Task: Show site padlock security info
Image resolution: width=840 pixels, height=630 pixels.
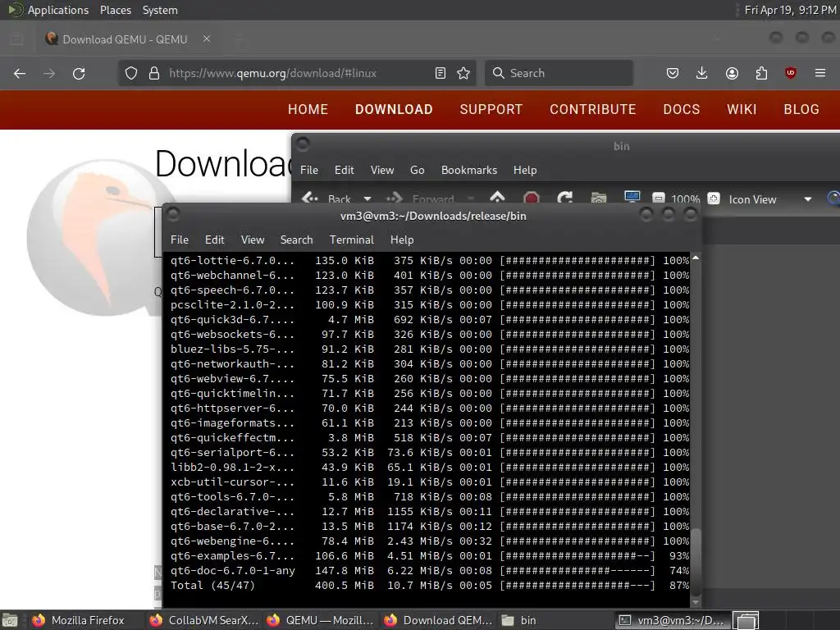Action: tap(154, 73)
